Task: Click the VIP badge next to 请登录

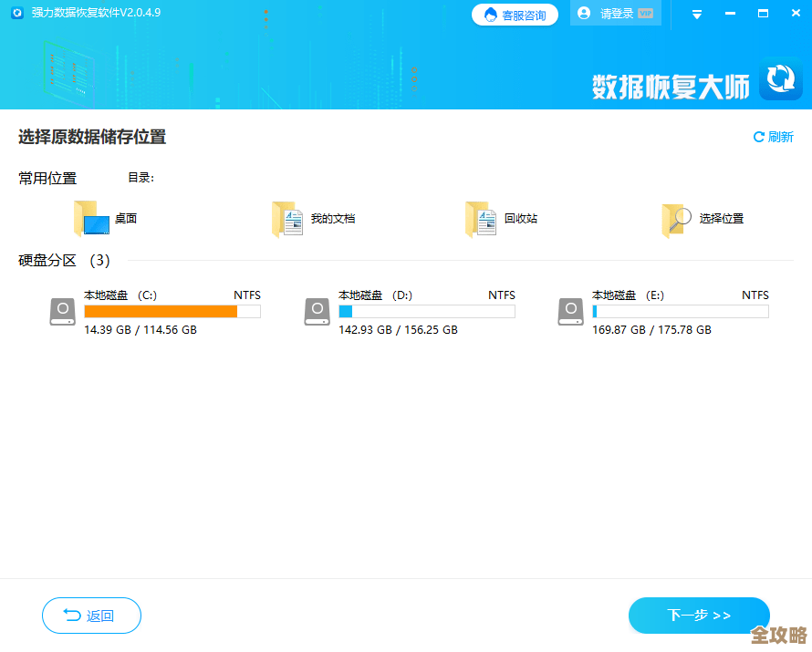Action: coord(645,13)
